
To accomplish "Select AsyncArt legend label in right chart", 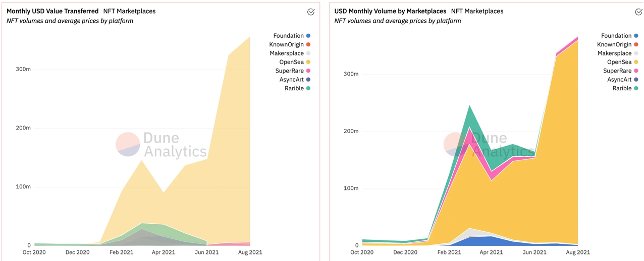I will click(620, 80).
